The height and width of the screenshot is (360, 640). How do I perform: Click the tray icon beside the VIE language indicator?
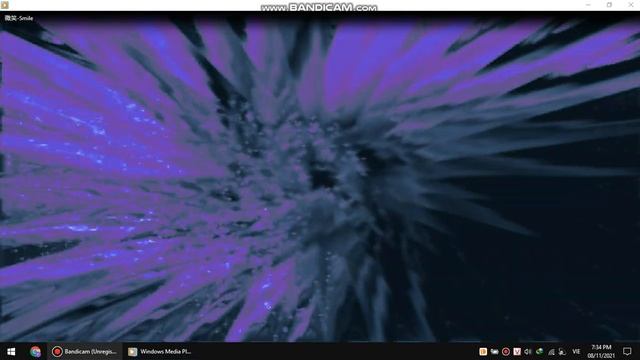(x=562, y=351)
